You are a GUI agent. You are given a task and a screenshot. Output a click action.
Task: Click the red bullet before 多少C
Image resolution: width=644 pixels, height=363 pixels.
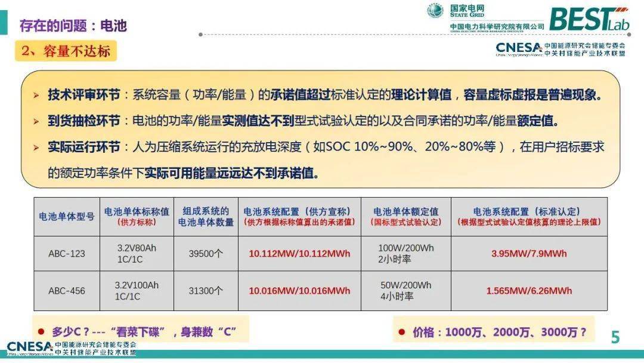[41, 331]
